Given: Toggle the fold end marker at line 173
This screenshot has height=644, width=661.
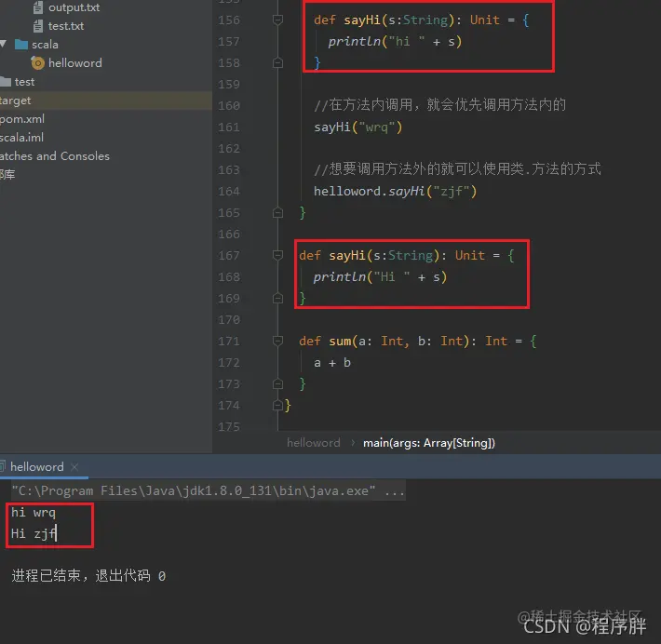Looking at the screenshot, I should coord(277,383).
